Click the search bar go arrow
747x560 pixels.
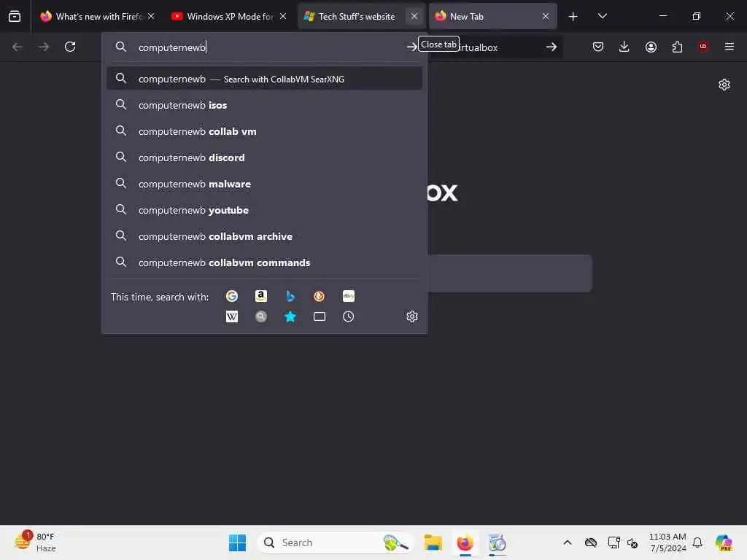click(551, 47)
